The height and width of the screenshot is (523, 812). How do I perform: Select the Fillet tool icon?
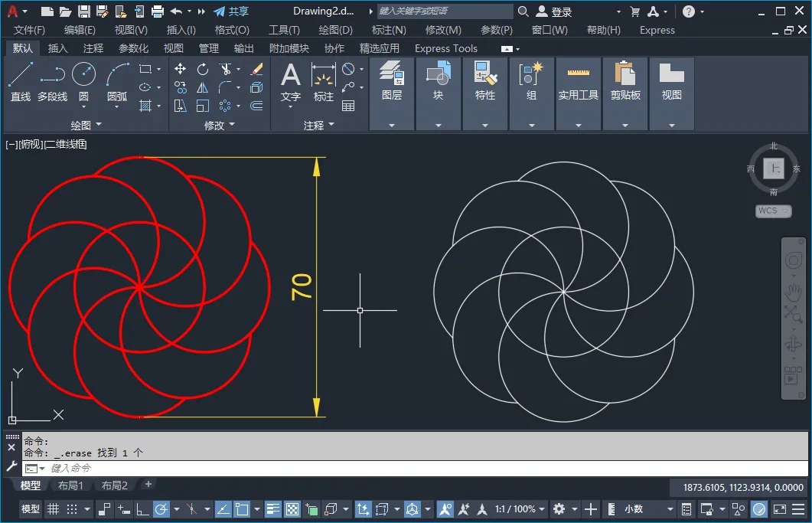[x=225, y=87]
